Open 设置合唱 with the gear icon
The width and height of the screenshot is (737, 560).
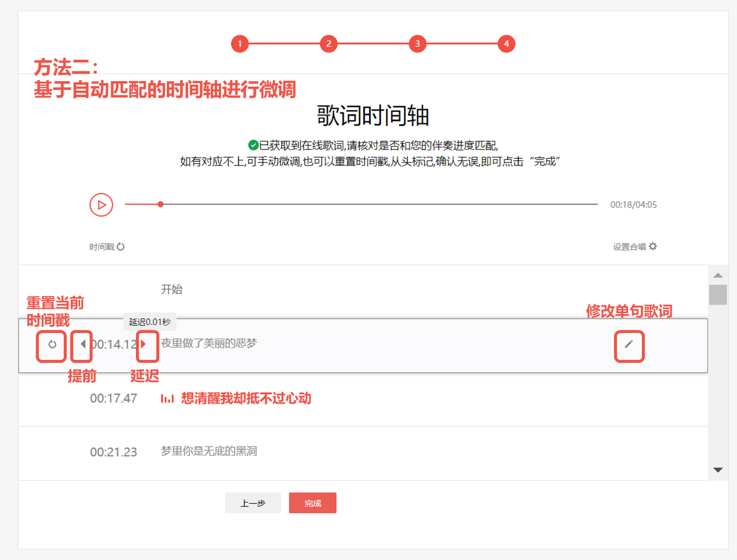(654, 246)
